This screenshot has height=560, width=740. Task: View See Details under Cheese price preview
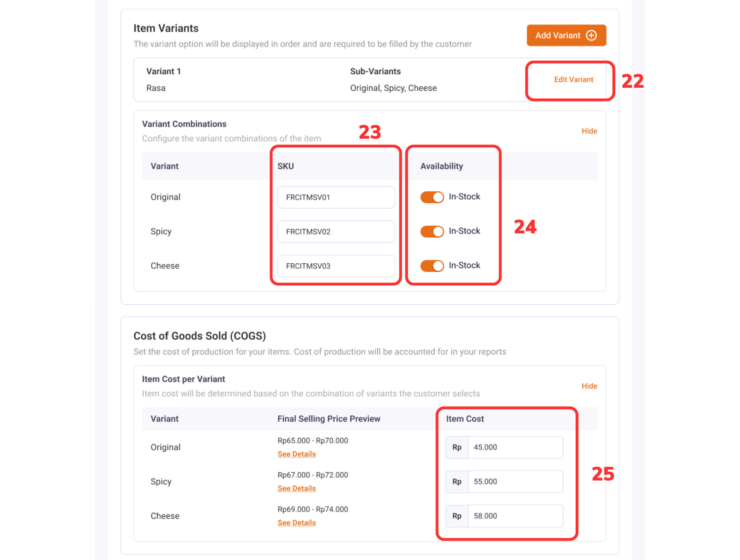296,522
